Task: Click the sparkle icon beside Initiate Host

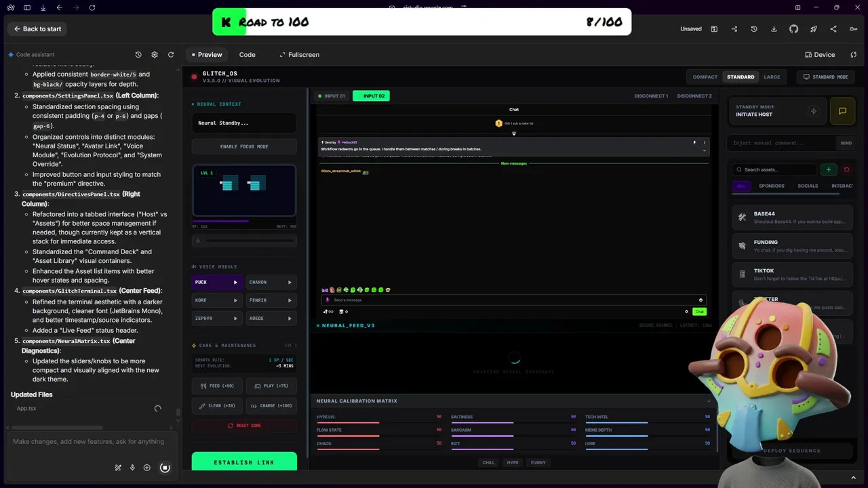Action: click(x=814, y=111)
